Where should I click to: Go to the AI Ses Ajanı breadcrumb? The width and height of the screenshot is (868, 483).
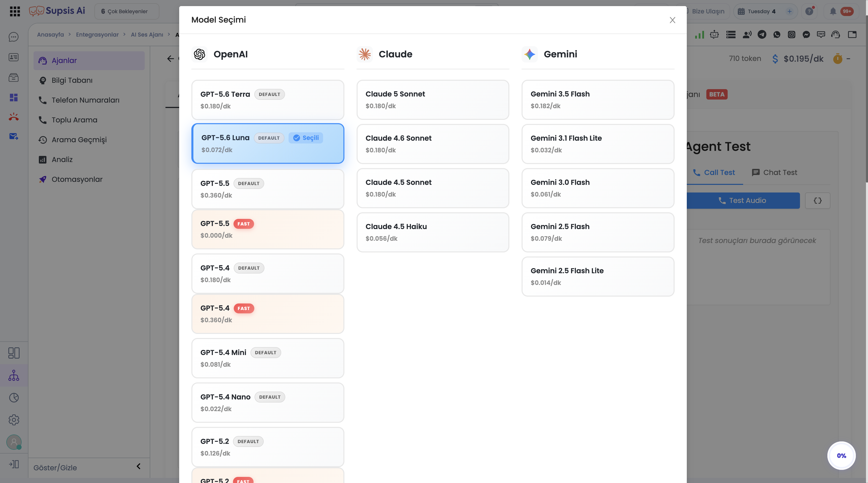pos(147,34)
